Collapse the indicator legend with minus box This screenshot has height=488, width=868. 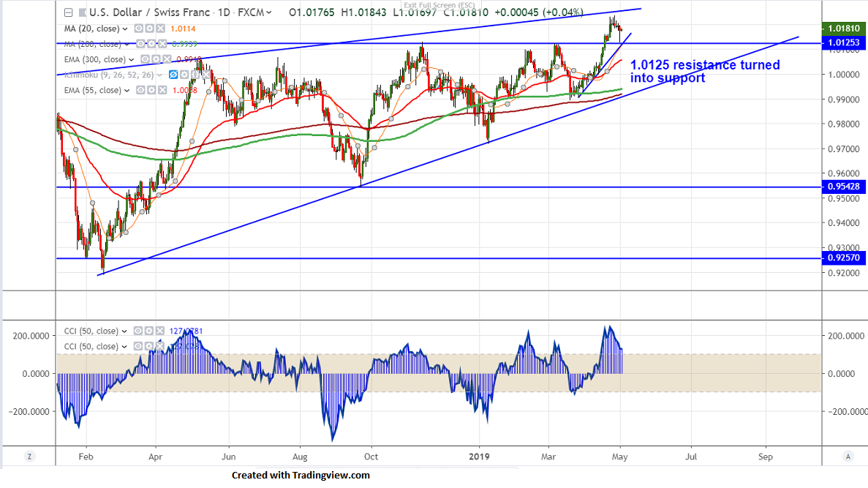pyautogui.click(x=68, y=12)
